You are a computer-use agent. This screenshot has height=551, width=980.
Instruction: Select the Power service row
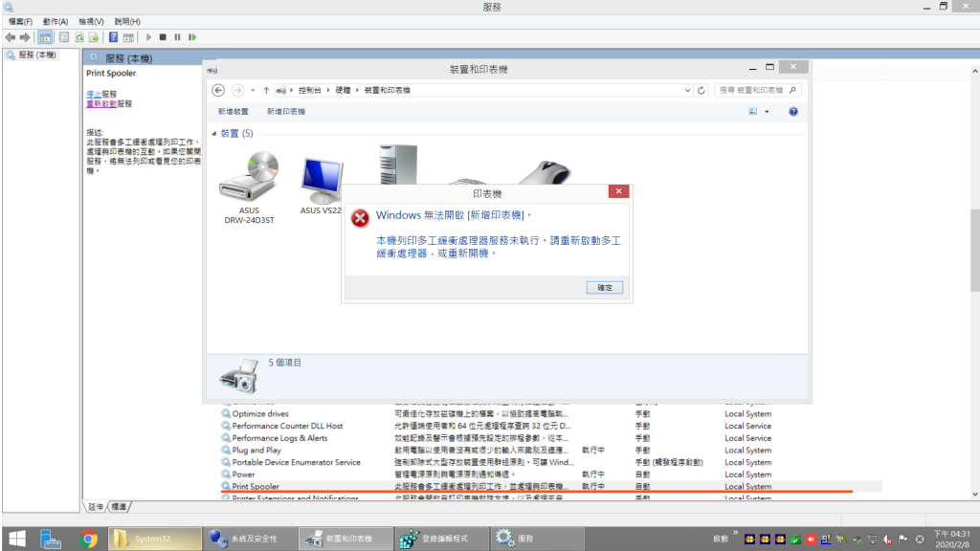[550, 474]
